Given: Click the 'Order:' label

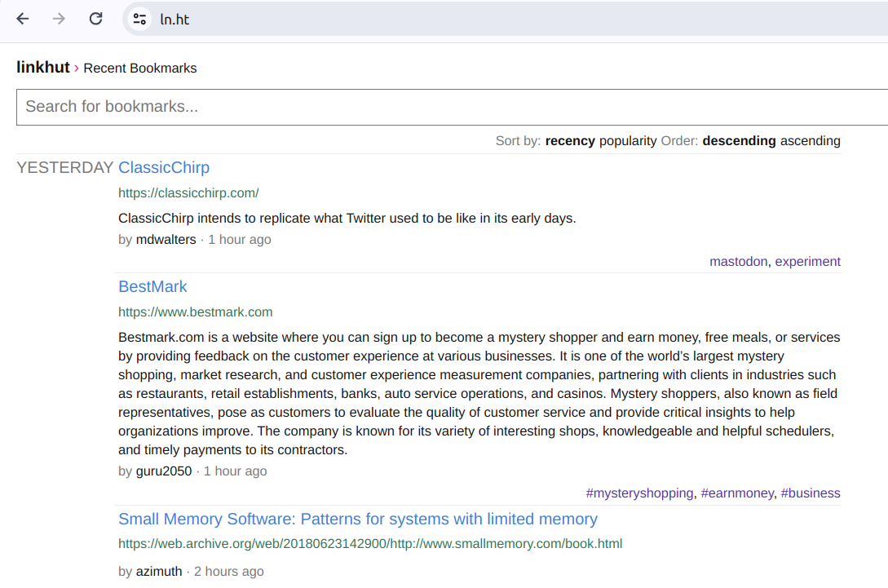Looking at the screenshot, I should tap(679, 141).
